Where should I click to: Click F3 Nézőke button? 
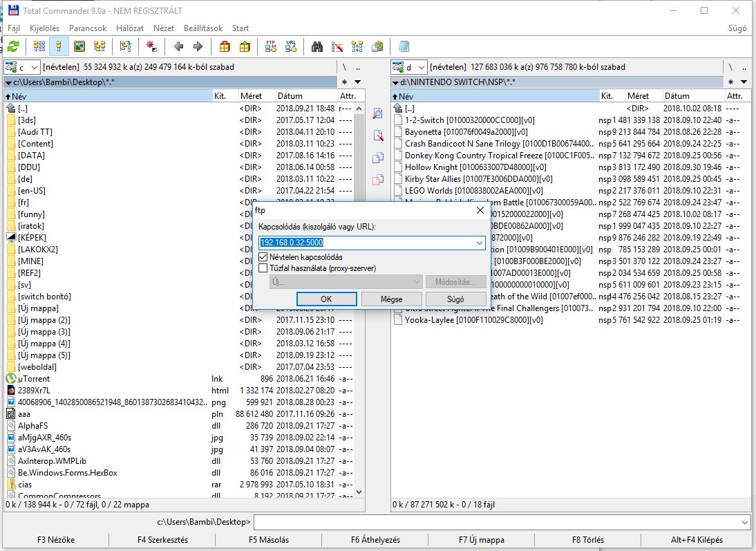pyautogui.click(x=56, y=540)
